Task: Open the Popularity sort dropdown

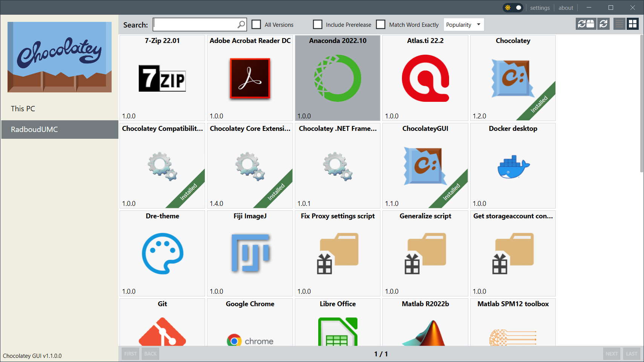Action: coord(464,25)
